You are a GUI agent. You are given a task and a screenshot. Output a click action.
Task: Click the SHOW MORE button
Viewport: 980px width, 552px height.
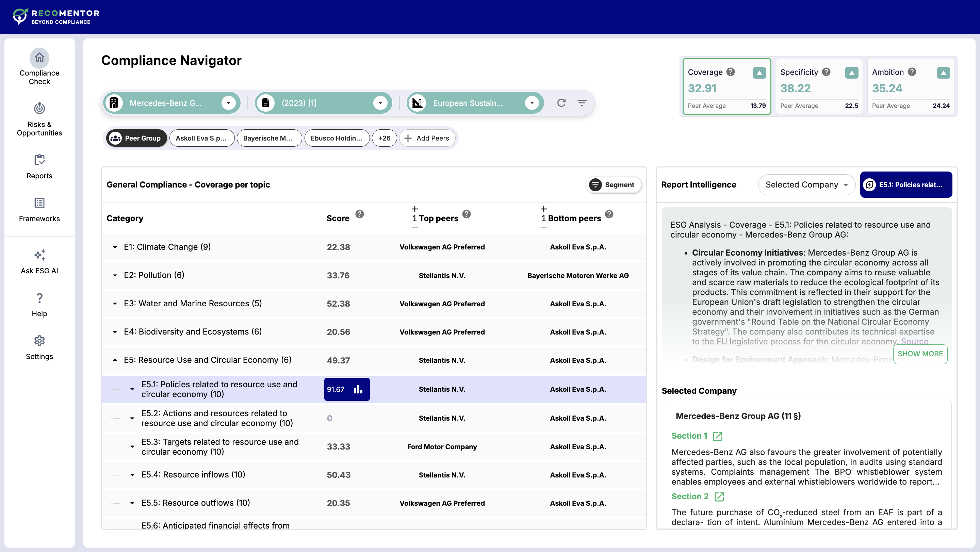919,354
